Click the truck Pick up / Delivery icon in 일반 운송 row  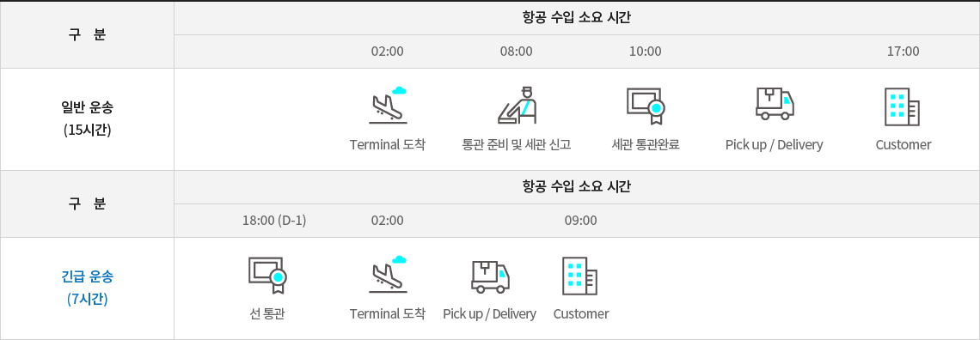click(x=775, y=104)
